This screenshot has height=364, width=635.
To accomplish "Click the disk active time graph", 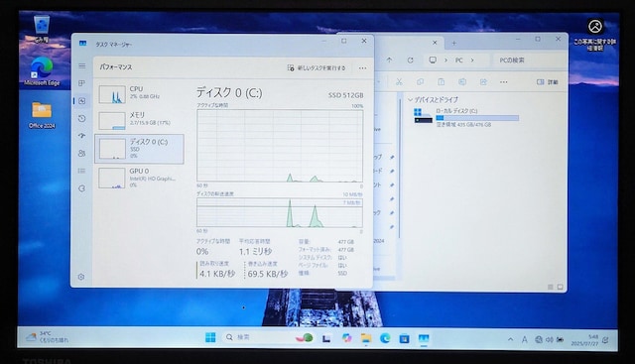I will [280, 146].
